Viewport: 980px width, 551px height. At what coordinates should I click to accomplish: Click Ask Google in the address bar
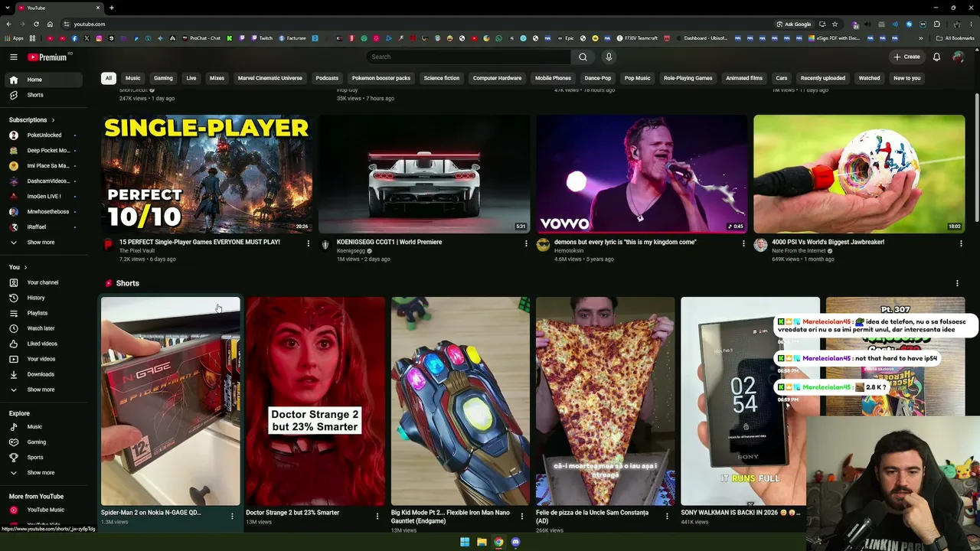coord(793,24)
